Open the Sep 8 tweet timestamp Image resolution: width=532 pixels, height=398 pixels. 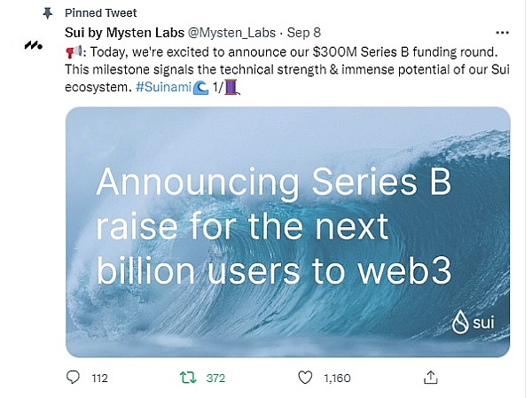[x=297, y=34]
